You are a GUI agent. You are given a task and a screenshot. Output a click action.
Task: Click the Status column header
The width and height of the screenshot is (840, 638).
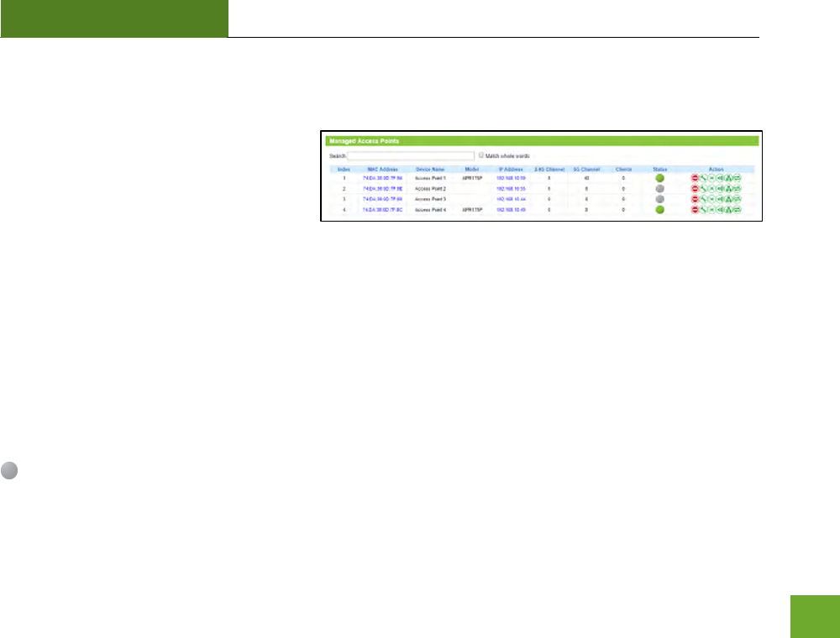click(x=660, y=169)
